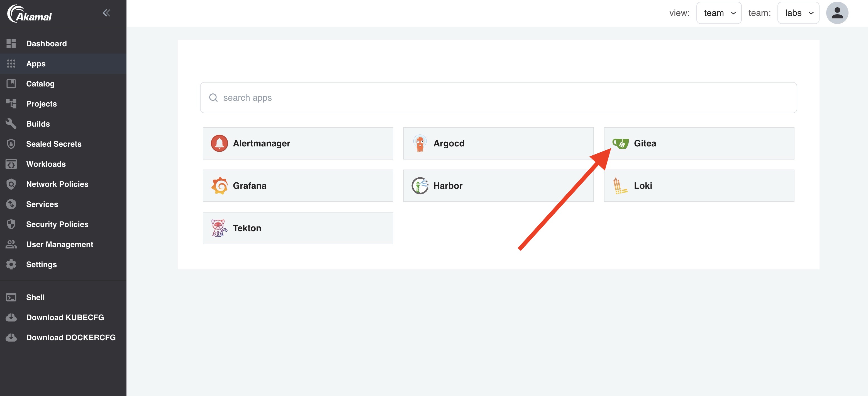The width and height of the screenshot is (868, 396).
Task: Open Projects menu item
Action: click(x=63, y=103)
